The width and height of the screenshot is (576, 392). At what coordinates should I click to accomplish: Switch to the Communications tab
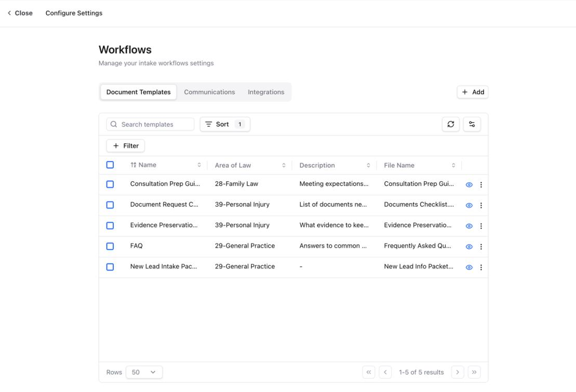point(209,92)
